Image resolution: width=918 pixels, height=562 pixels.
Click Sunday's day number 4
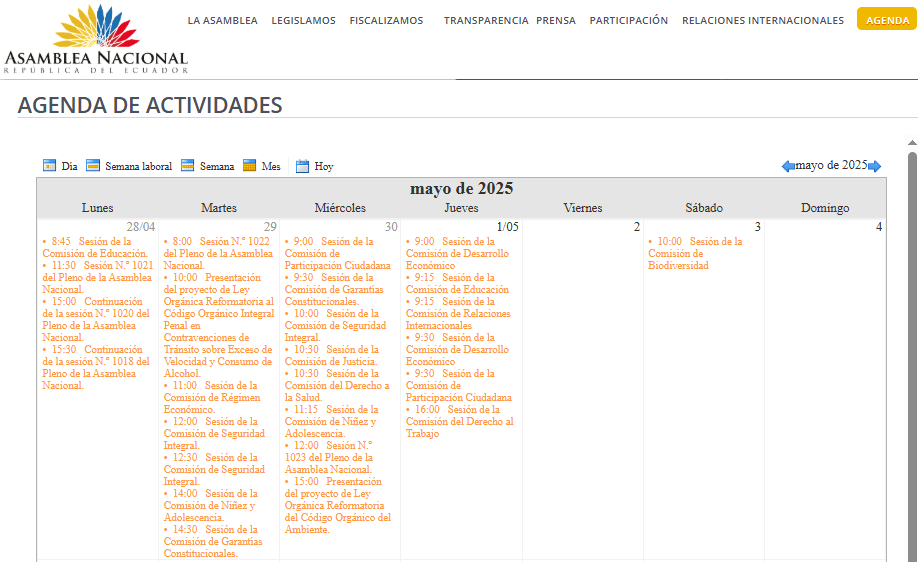879,227
